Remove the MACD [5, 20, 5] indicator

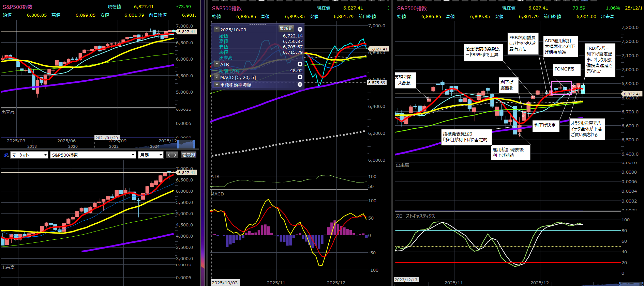click(300, 77)
